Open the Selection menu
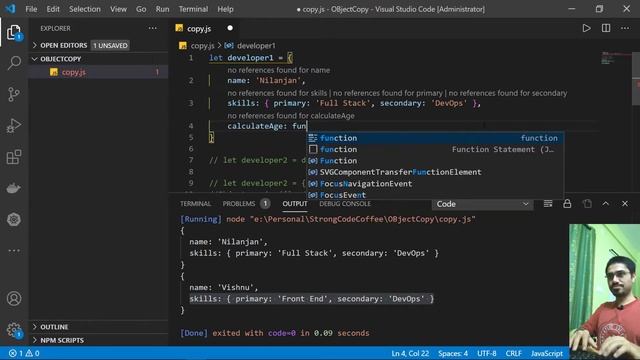This screenshot has height=360, width=640. 84,9
